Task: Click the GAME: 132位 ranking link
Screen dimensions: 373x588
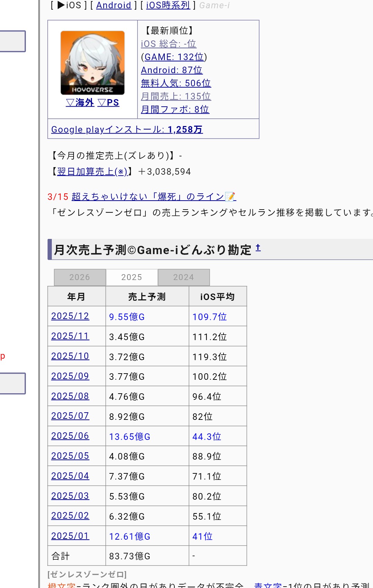Action: pos(174,57)
